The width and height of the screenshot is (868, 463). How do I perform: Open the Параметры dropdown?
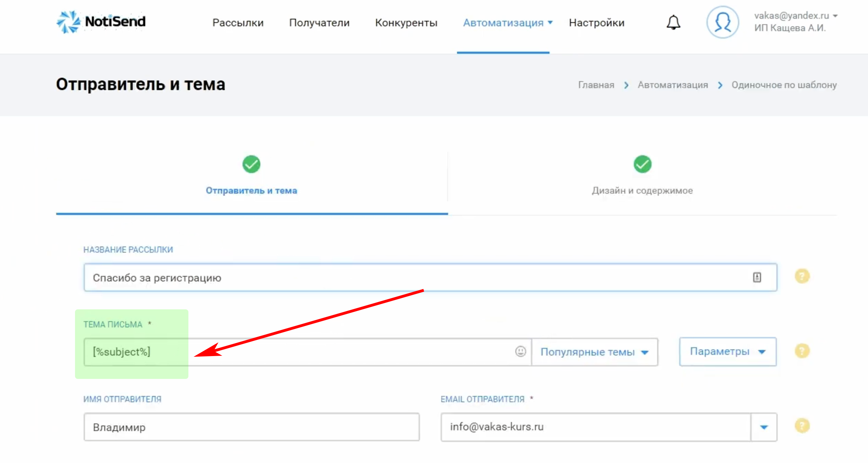coord(728,352)
